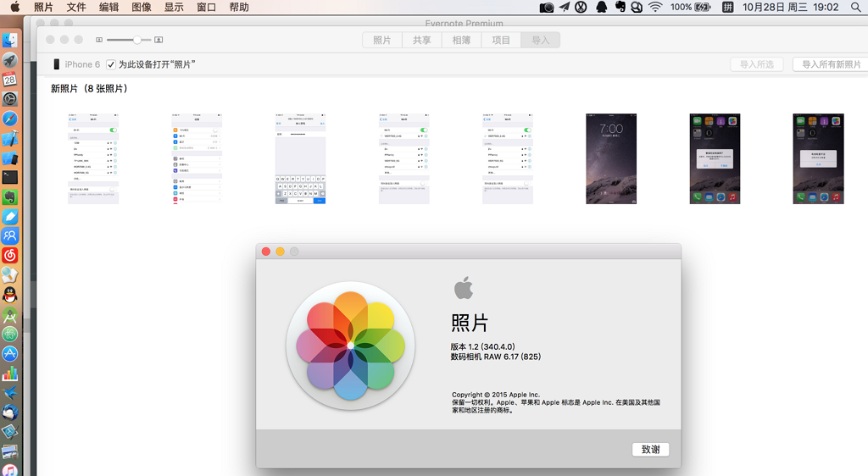Click iPhone 6 device label
The height and width of the screenshot is (476, 868).
(82, 64)
